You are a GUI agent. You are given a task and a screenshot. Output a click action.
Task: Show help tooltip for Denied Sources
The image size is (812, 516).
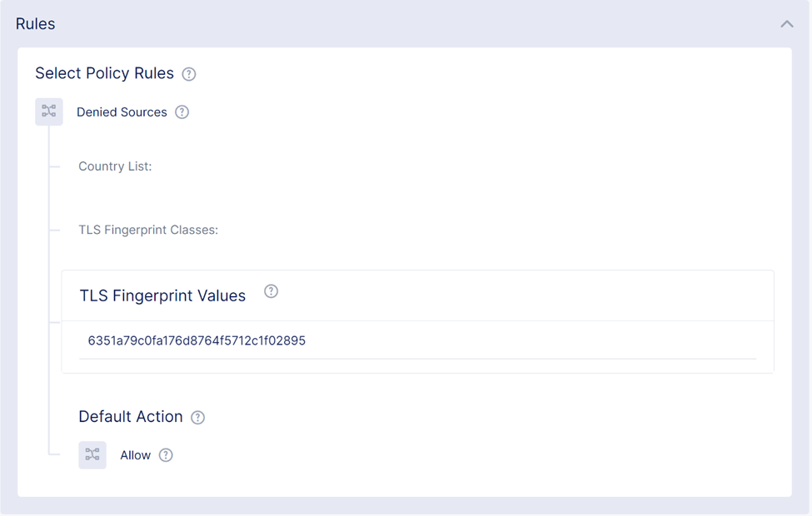(x=182, y=112)
